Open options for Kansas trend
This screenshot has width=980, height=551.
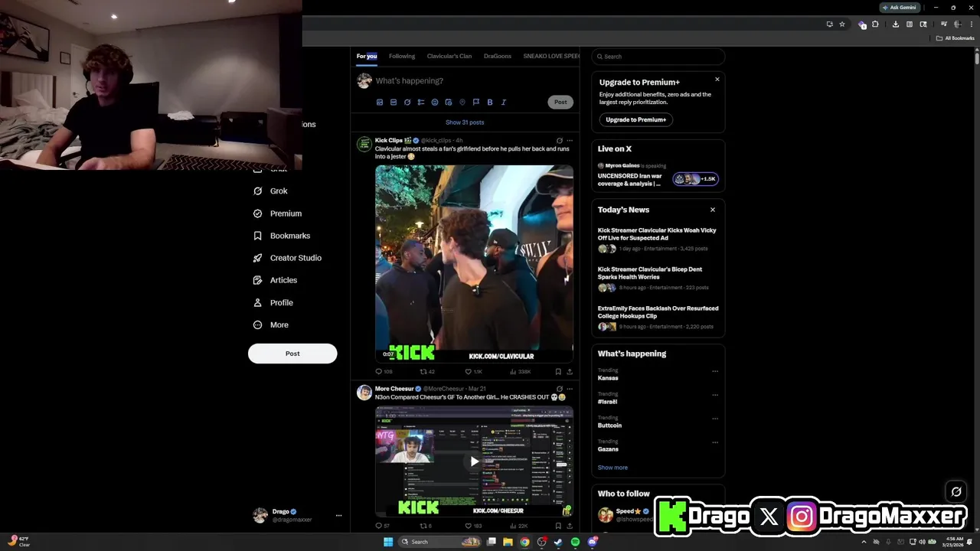715,371
